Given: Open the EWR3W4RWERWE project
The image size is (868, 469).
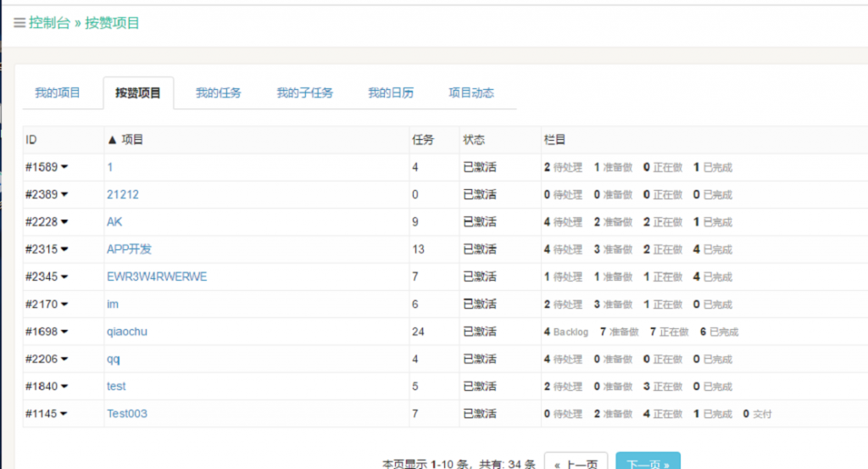Looking at the screenshot, I should (157, 276).
